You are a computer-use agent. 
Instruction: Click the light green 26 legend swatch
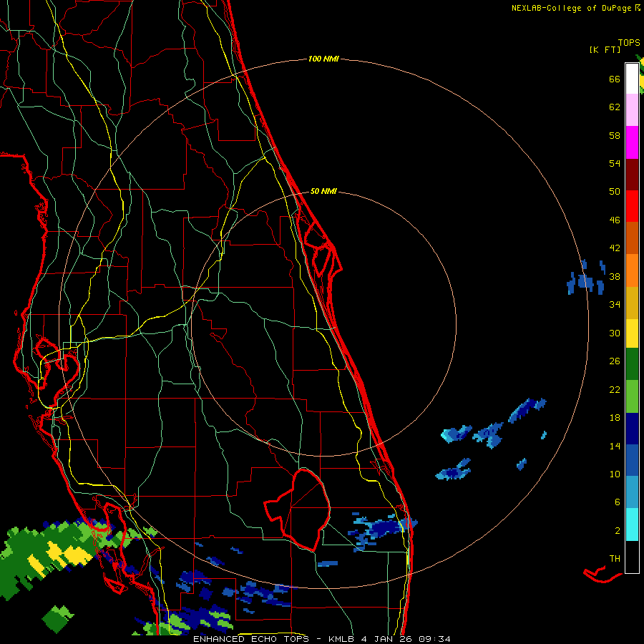(632, 396)
